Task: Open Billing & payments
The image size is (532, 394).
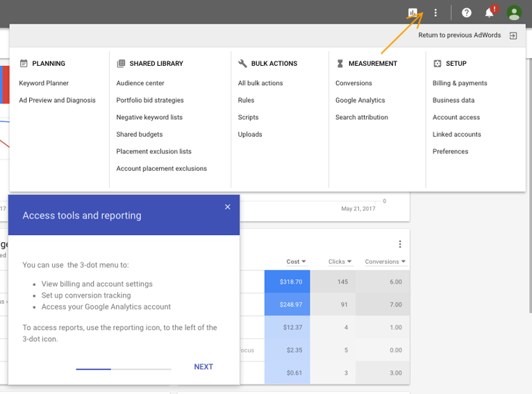Action: click(x=460, y=83)
